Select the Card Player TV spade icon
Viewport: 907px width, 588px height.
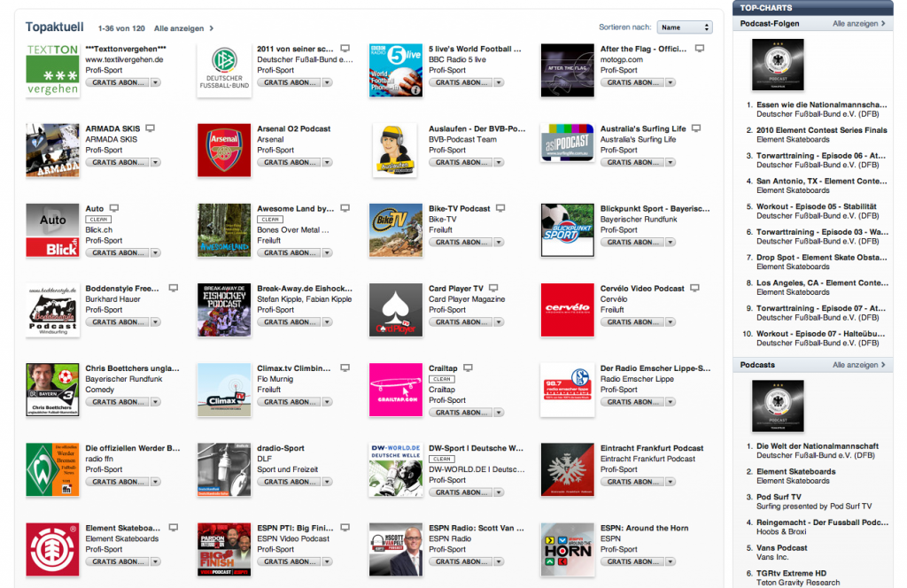pyautogui.click(x=395, y=310)
